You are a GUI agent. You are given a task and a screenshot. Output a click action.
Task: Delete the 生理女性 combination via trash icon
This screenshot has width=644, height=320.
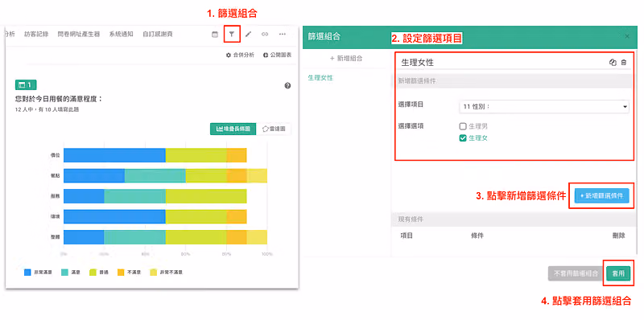coord(623,63)
